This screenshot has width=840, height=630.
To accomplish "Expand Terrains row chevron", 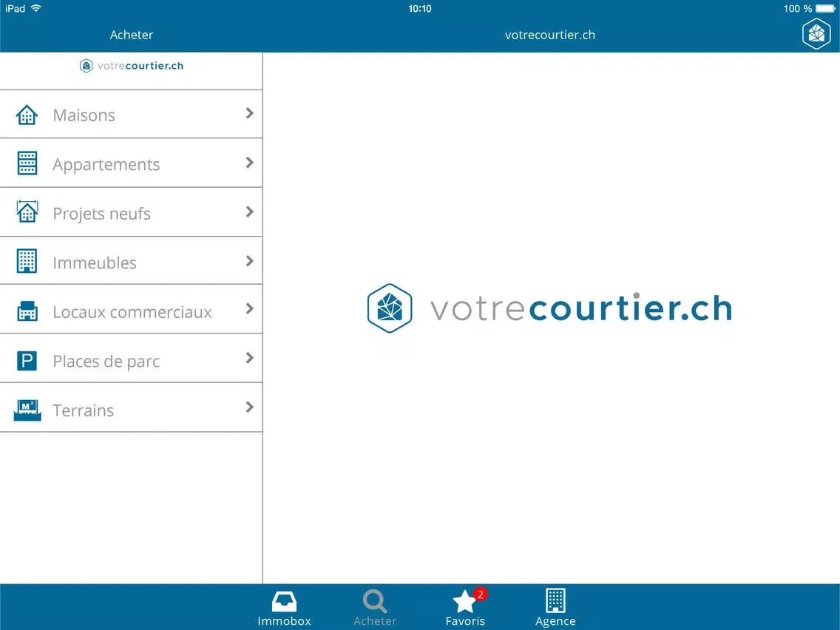I will click(249, 407).
